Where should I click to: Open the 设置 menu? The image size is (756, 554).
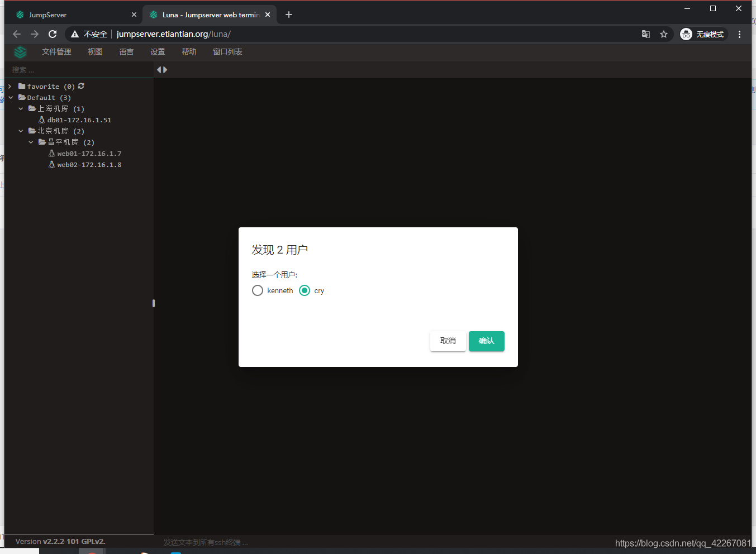coord(158,52)
